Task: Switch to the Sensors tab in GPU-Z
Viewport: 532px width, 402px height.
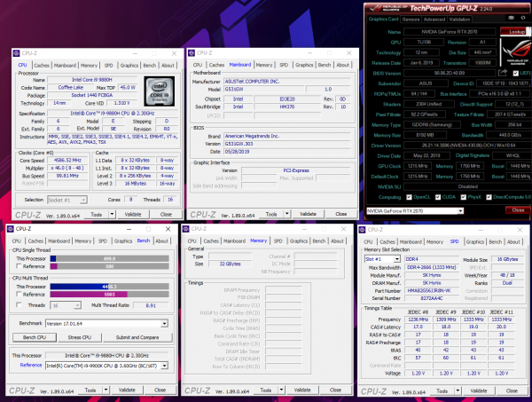Action: click(410, 18)
